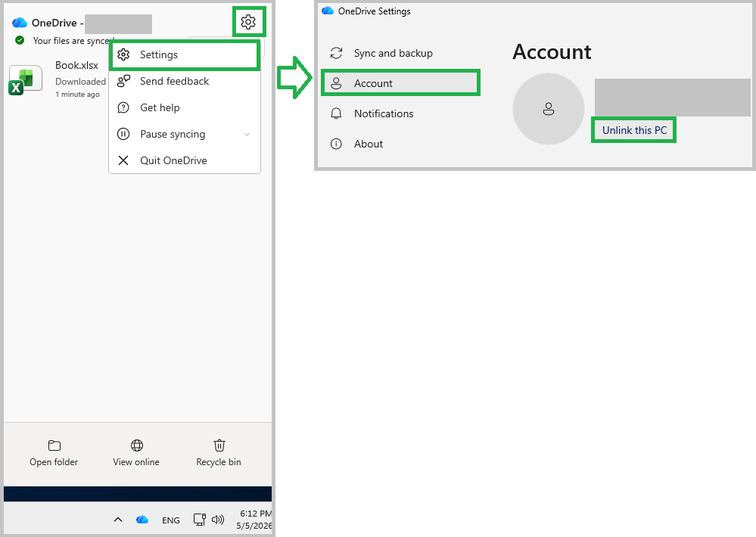The width and height of the screenshot is (756, 537).
Task: Click the green synced checkmark status icon
Action: coord(20,41)
